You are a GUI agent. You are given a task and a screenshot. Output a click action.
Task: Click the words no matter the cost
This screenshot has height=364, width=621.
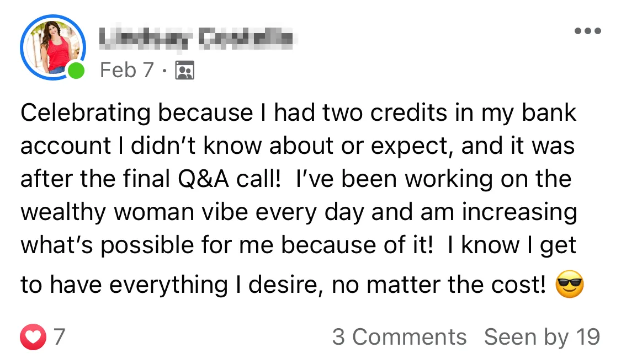coord(439,285)
